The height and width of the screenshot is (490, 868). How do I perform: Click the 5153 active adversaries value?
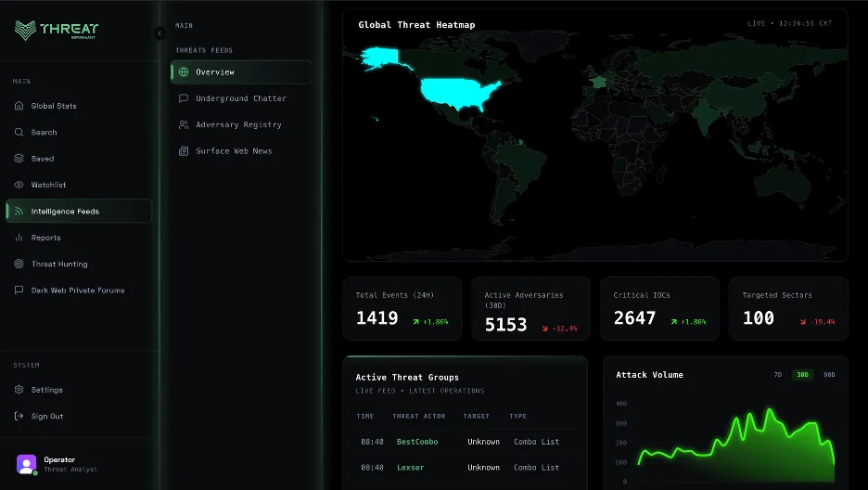tap(506, 325)
